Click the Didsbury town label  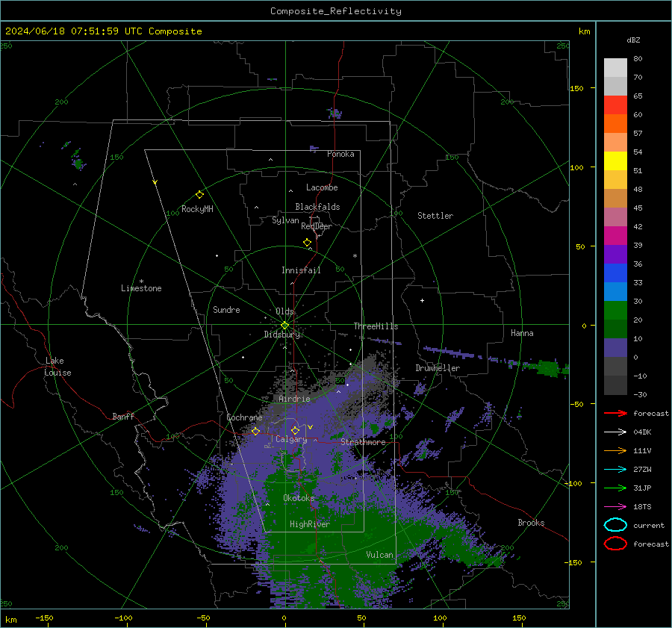[x=281, y=335]
